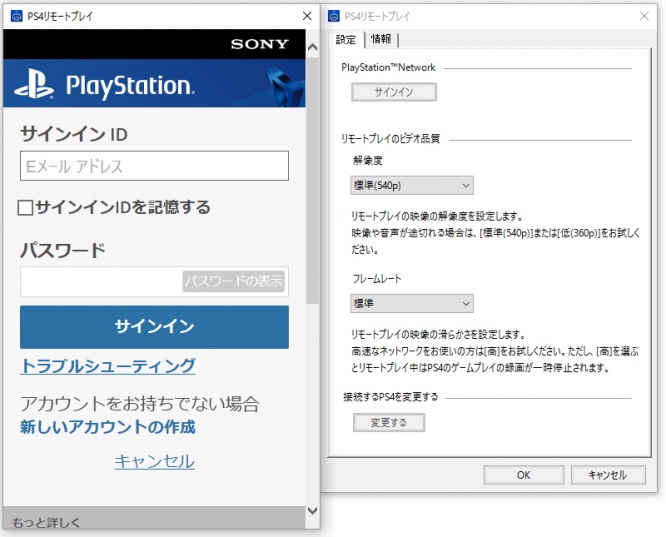The height and width of the screenshot is (537, 666).
Task: Click the PlayStation logo banner
Action: point(154,83)
